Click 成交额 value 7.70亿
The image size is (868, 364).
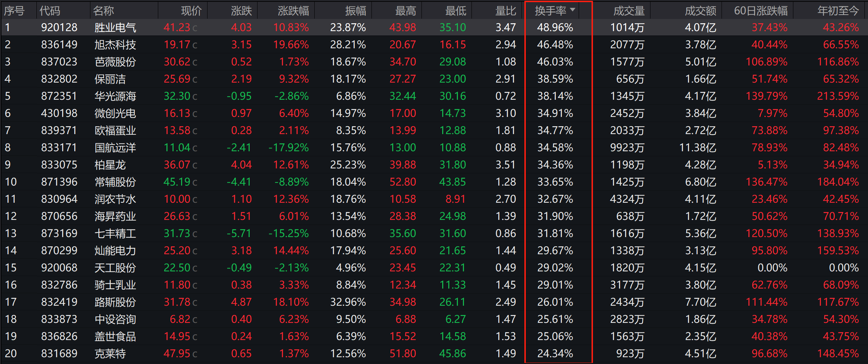click(700, 302)
